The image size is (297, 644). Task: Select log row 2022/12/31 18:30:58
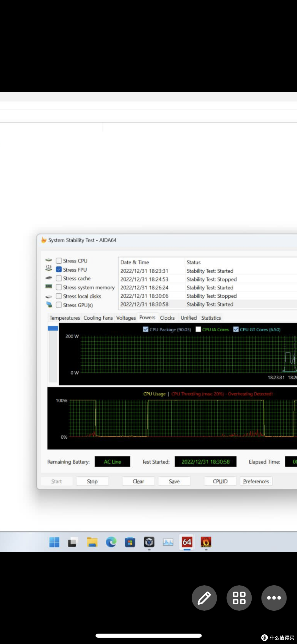point(208,304)
